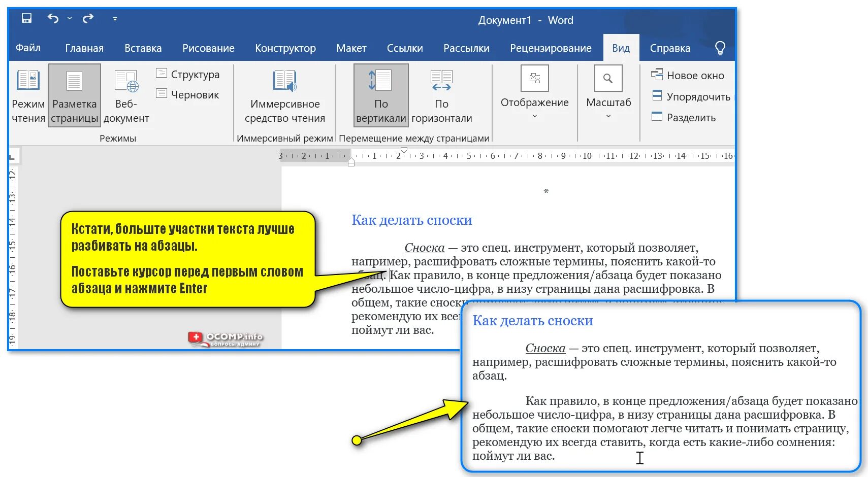Toggle Разметка страницы layout view

(x=75, y=95)
